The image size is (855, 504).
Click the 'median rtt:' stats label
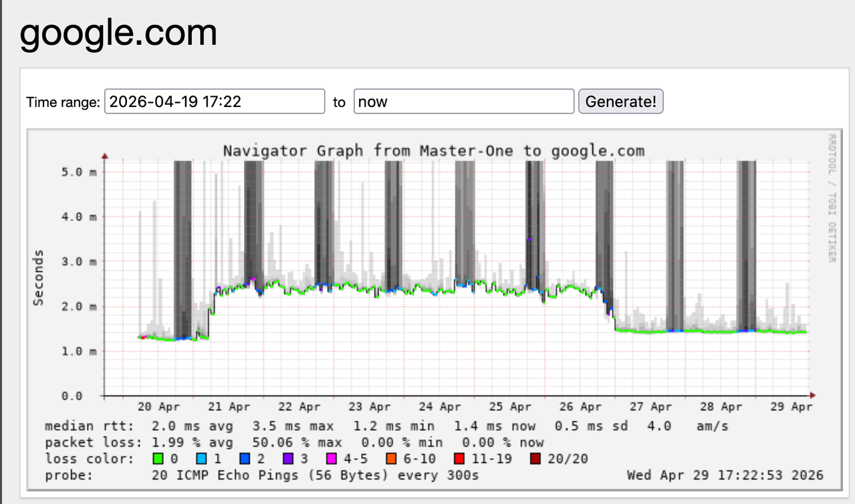click(89, 426)
